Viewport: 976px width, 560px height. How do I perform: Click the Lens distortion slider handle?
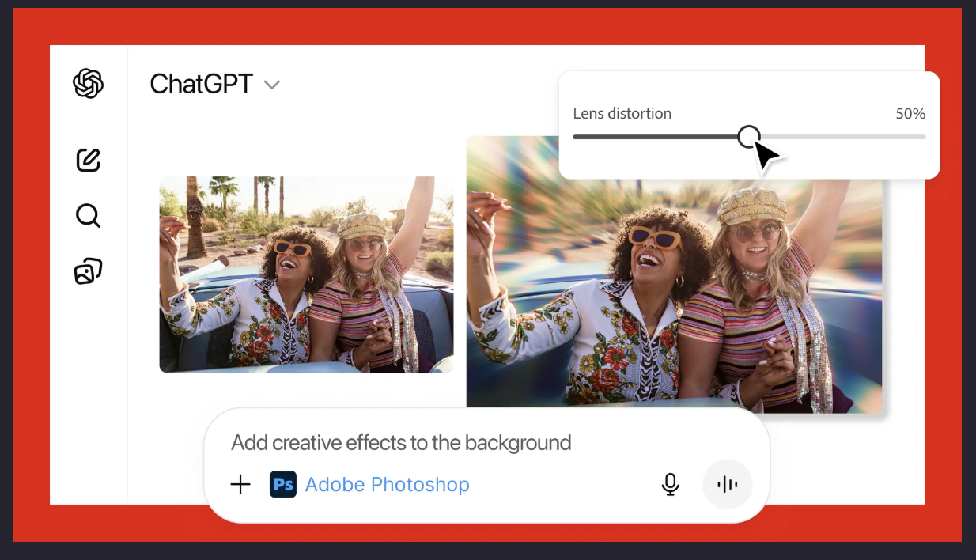click(748, 137)
